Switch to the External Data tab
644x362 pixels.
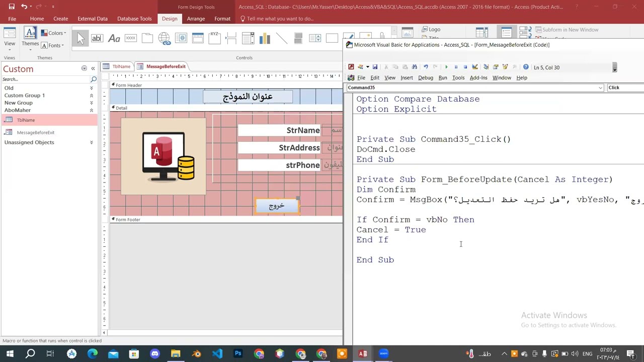pyautogui.click(x=93, y=19)
